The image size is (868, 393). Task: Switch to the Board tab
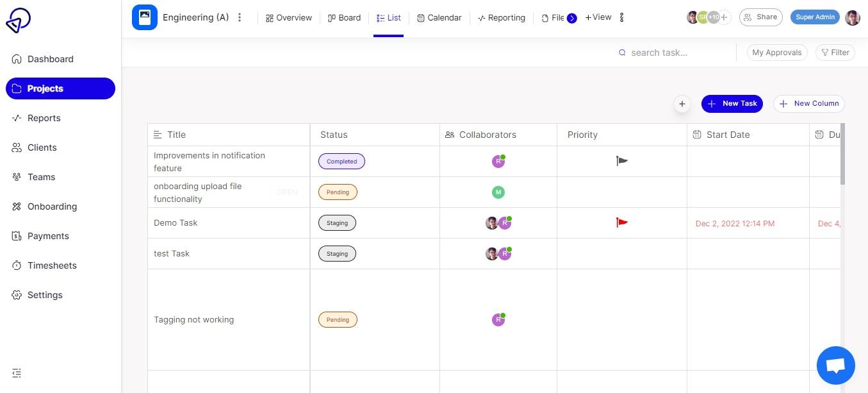(344, 18)
